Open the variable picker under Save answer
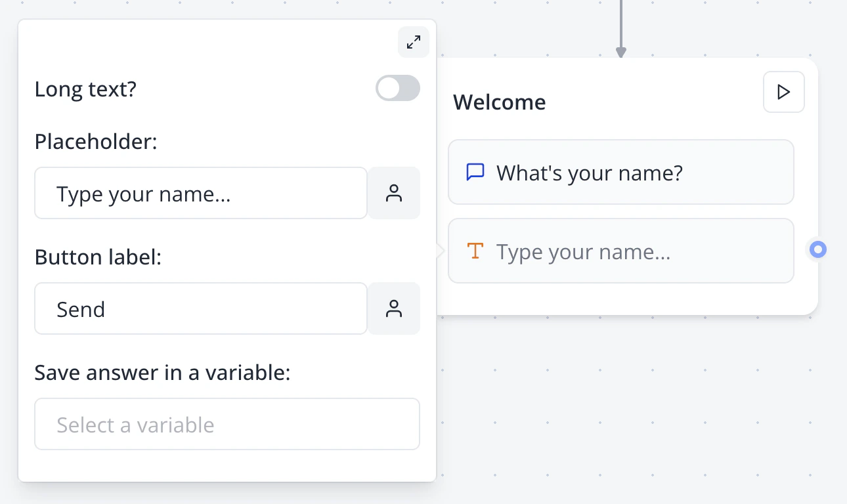 (x=227, y=424)
